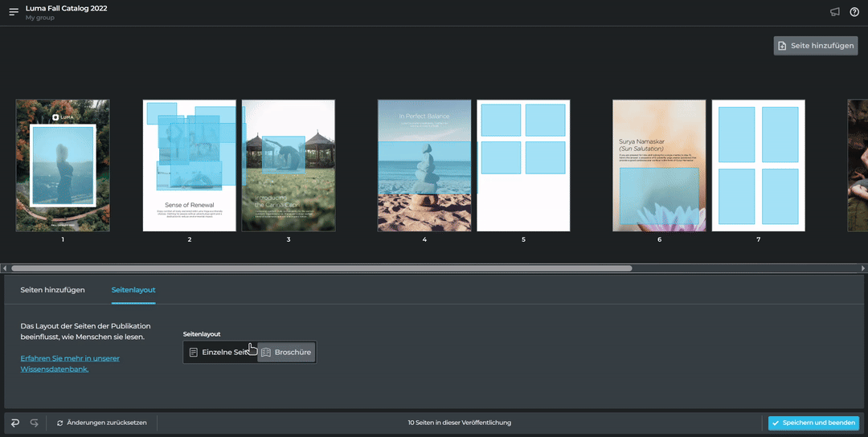Click the Seite hinzufügen button
The height and width of the screenshot is (437, 868).
click(815, 46)
